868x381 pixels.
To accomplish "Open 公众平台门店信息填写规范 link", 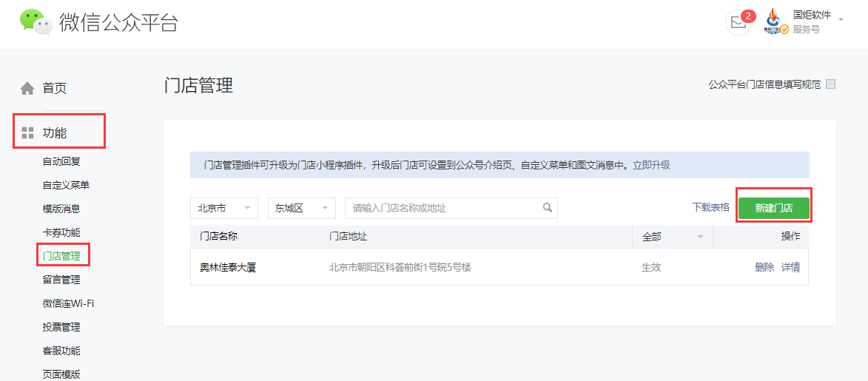I will tap(764, 85).
